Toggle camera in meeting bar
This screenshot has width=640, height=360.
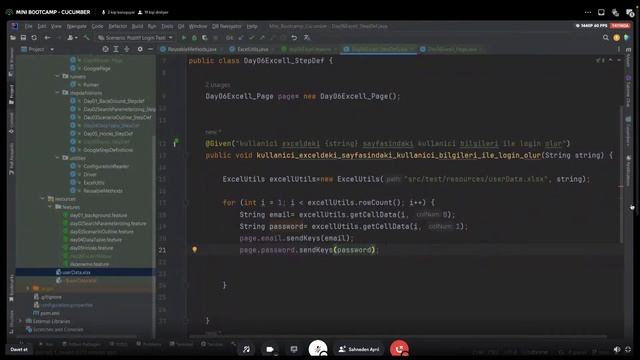coord(270,349)
